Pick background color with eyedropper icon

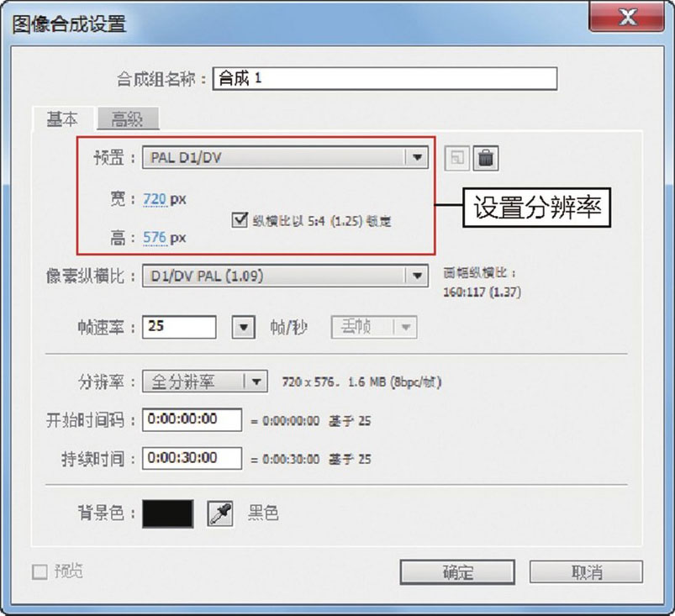coord(220,513)
